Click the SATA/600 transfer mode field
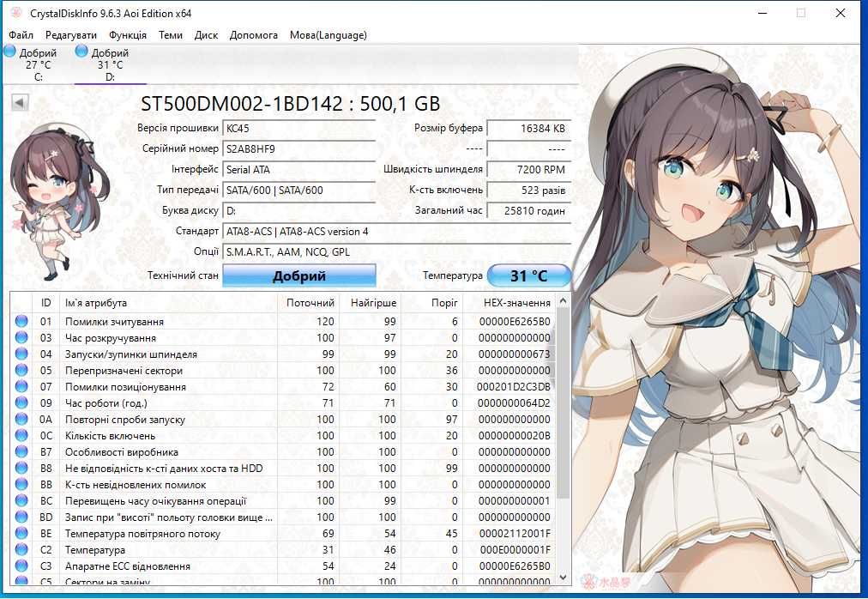Image resolution: width=868 pixels, height=599 pixels. click(x=299, y=190)
